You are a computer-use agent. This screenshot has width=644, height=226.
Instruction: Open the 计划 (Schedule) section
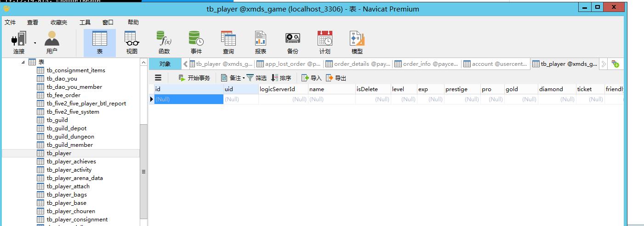(x=325, y=42)
